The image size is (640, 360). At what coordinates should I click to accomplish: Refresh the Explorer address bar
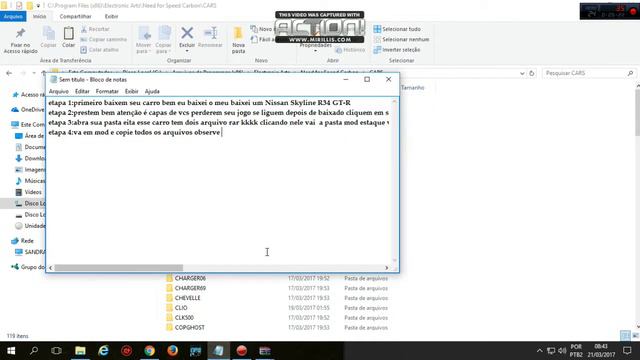pos(531,73)
